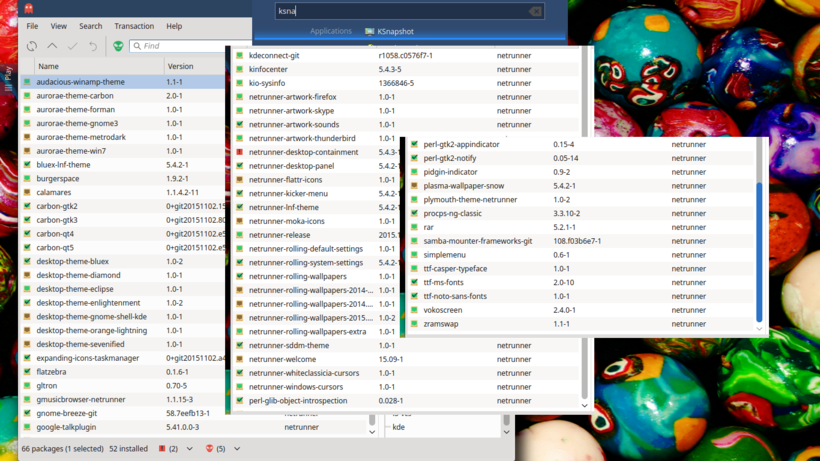This screenshot has height=461, width=820.
Task: Click the red outdated packages status icon
Action: coord(162,448)
